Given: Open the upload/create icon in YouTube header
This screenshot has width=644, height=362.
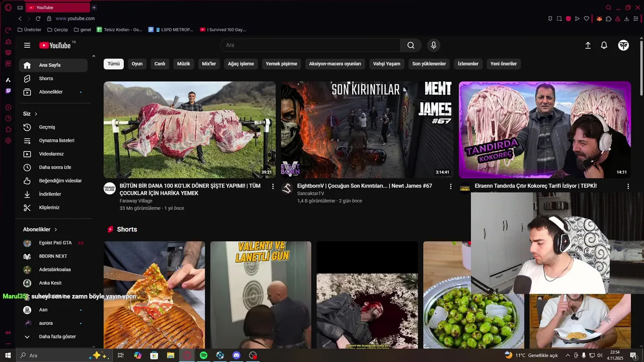Looking at the screenshot, I should pyautogui.click(x=588, y=45).
